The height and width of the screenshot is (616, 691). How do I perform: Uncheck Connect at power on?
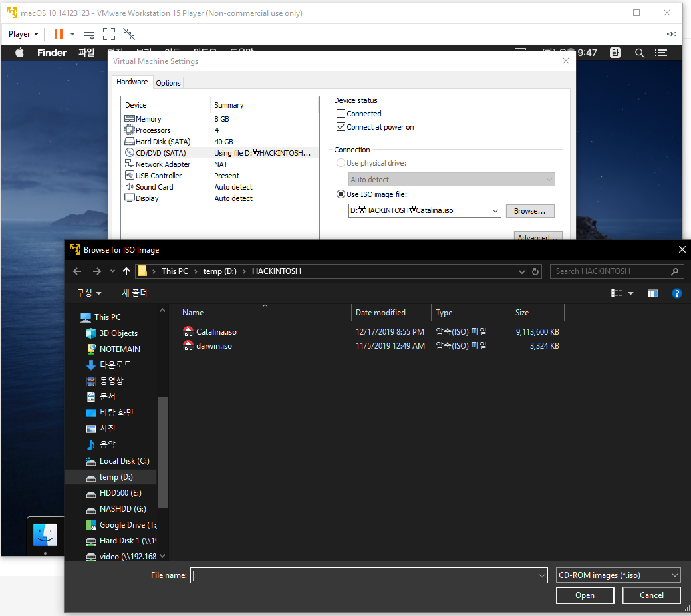[341, 127]
